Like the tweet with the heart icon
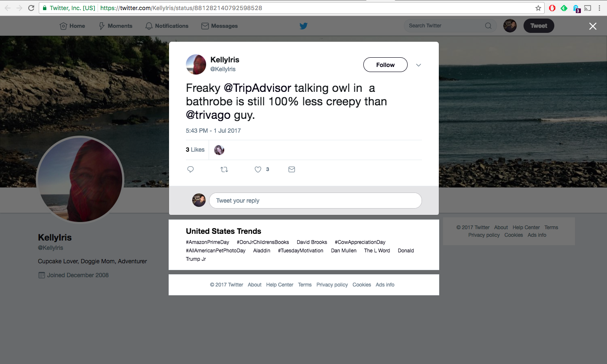The height and width of the screenshot is (364, 607). pyautogui.click(x=258, y=169)
